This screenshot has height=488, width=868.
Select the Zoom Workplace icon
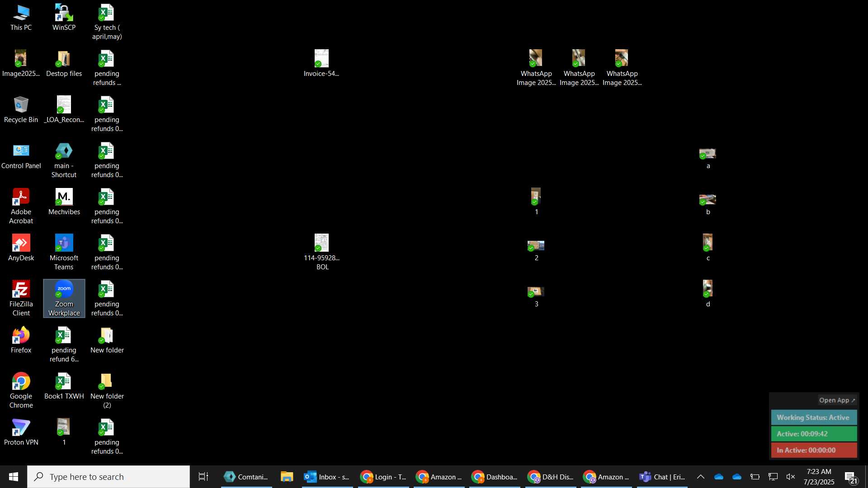tap(64, 299)
